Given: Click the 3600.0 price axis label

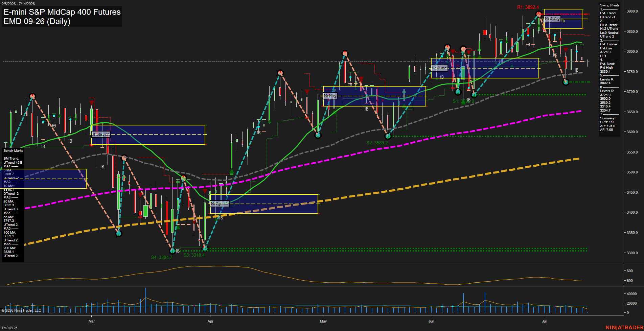Looking at the screenshot, I should pos(632,132).
